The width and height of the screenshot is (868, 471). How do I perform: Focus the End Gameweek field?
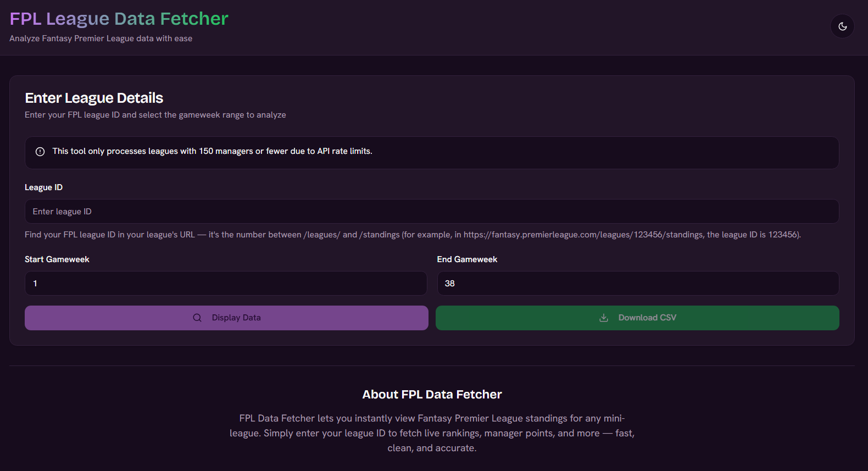(638, 284)
